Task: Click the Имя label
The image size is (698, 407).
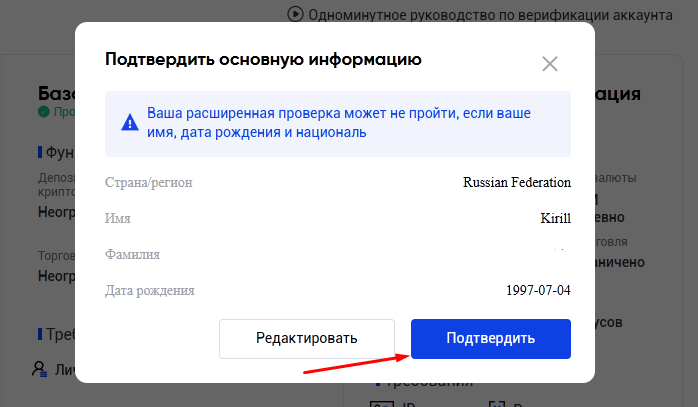Action: pos(118,218)
